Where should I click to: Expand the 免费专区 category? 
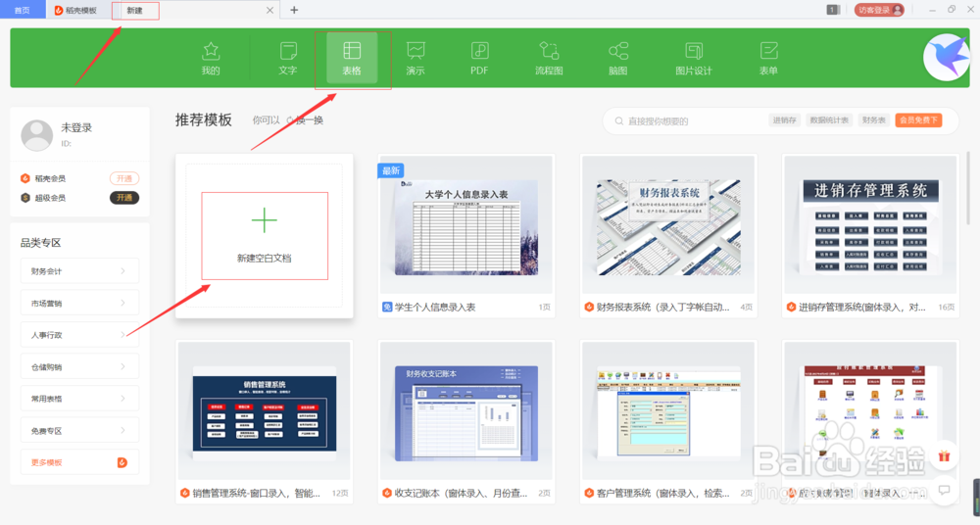(79, 430)
